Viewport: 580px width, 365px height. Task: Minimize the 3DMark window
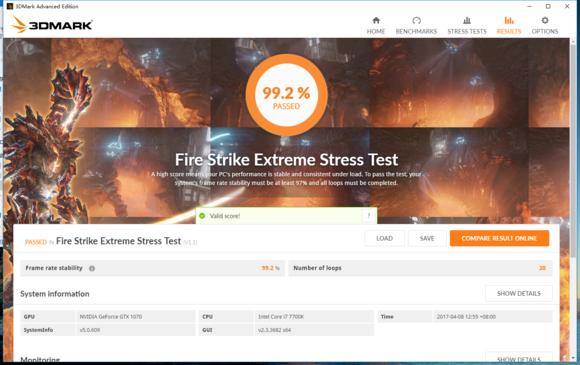(530, 6)
